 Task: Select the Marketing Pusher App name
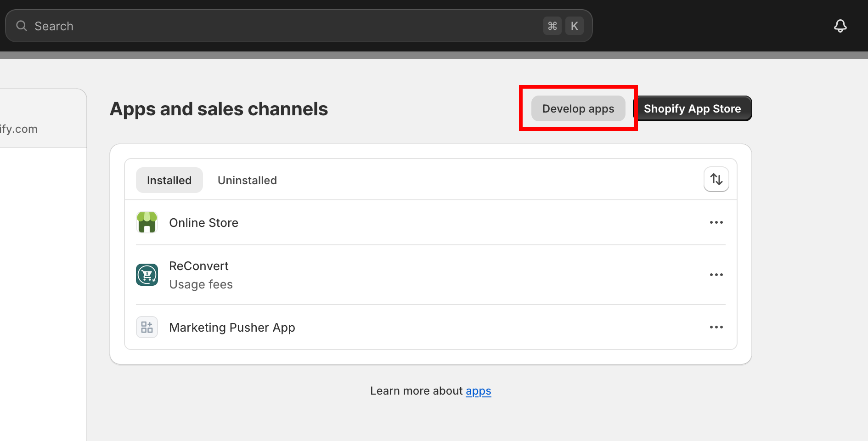pos(232,328)
